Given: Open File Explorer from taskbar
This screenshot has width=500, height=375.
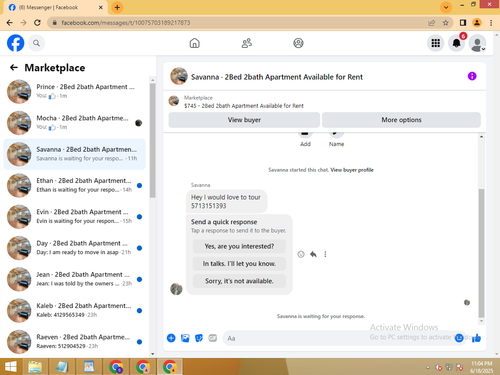Looking at the screenshot, I should [x=35, y=367].
